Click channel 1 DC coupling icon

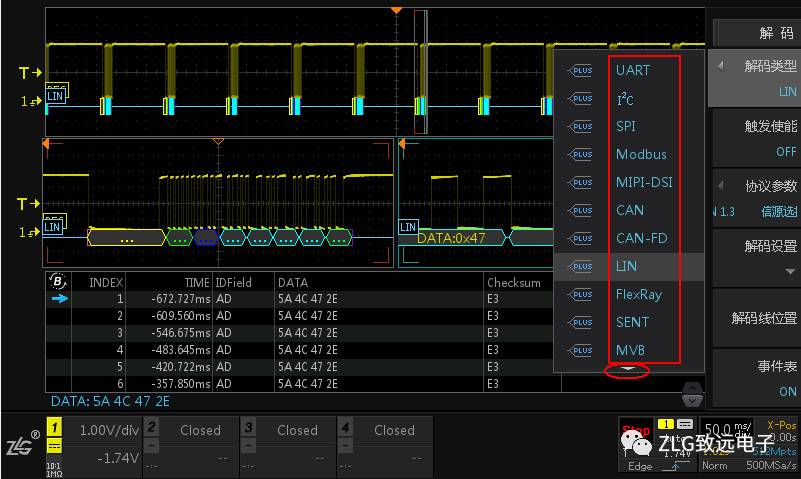click(55, 446)
